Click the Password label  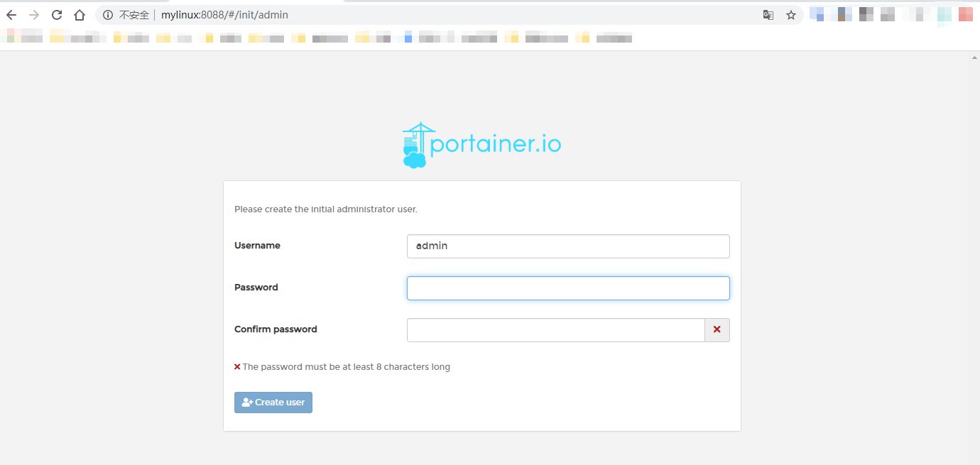point(256,288)
